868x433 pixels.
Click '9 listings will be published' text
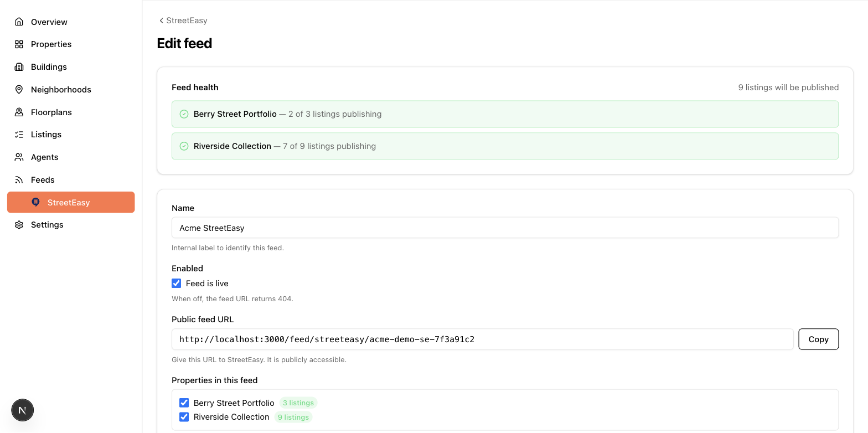788,87
